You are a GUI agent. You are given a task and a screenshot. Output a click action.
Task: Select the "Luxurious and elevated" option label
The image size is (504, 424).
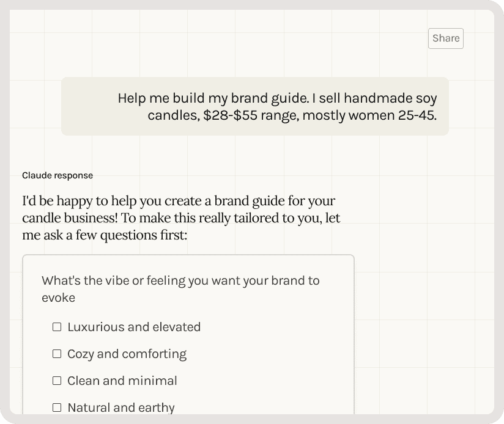134,327
